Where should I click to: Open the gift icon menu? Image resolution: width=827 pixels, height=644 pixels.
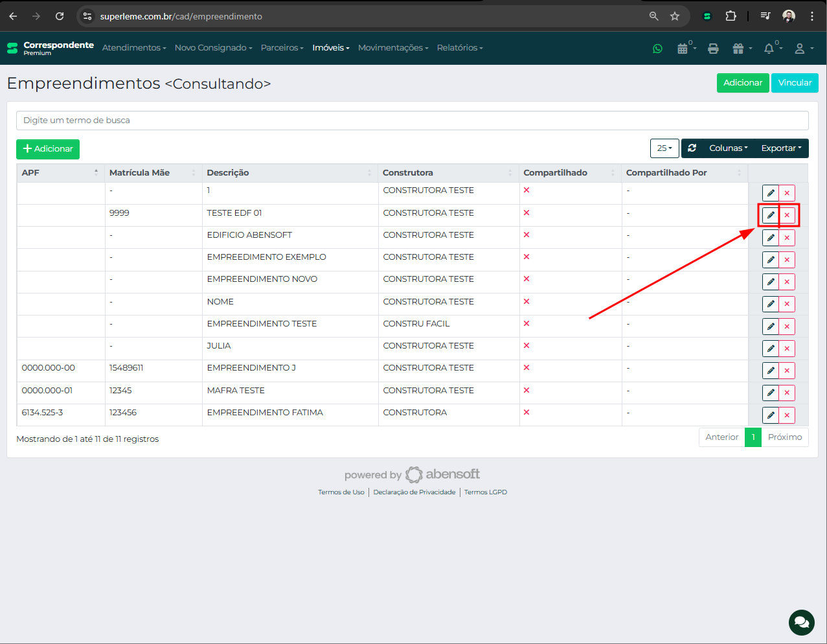(738, 49)
